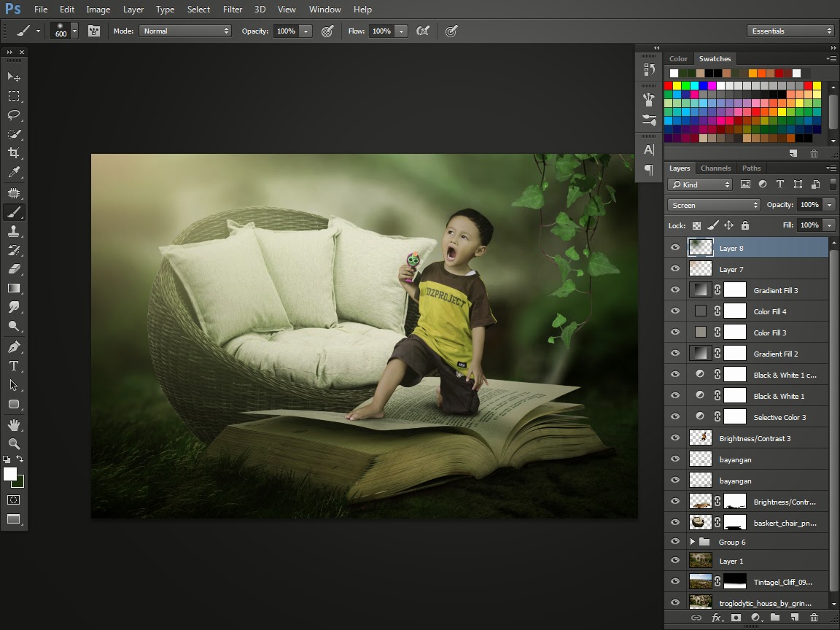This screenshot has height=630, width=840.
Task: Click the white foreground color swatch
Action: coord(9,475)
